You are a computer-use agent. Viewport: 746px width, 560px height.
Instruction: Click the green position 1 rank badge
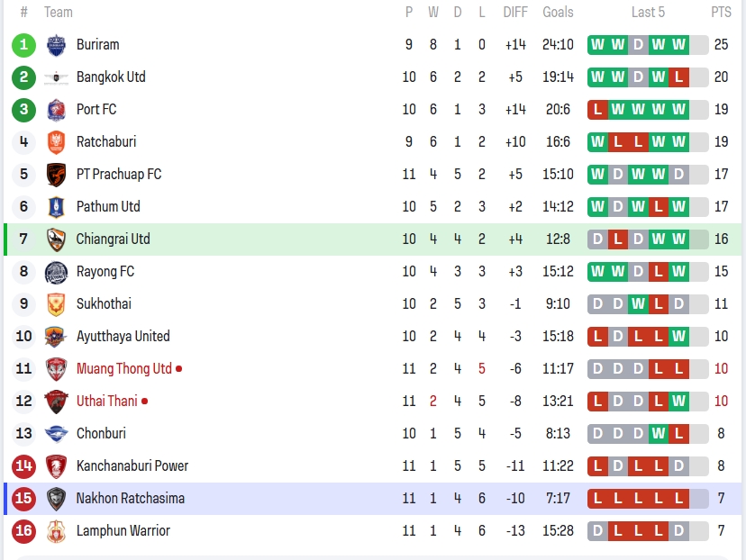tap(24, 45)
